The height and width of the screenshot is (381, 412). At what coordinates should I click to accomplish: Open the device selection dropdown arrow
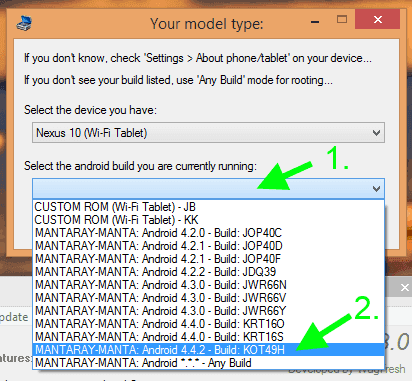coord(376,133)
